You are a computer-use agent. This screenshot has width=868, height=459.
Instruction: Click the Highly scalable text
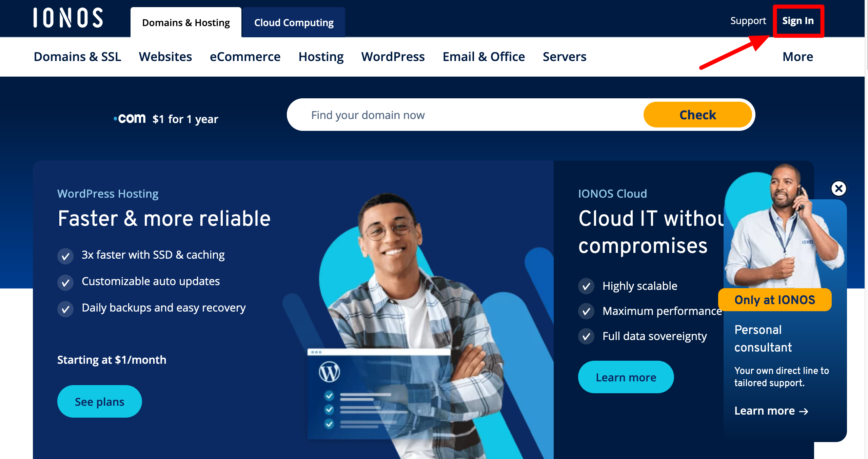640,286
